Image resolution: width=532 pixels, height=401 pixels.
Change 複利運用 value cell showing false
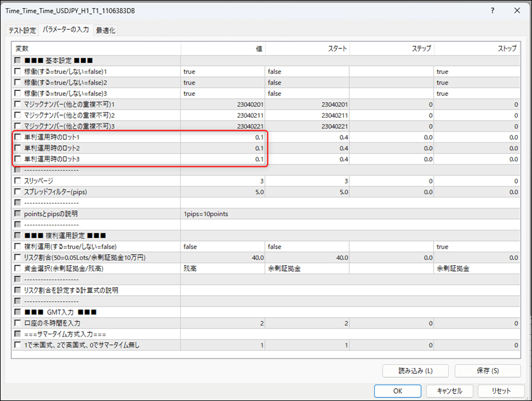(x=223, y=246)
